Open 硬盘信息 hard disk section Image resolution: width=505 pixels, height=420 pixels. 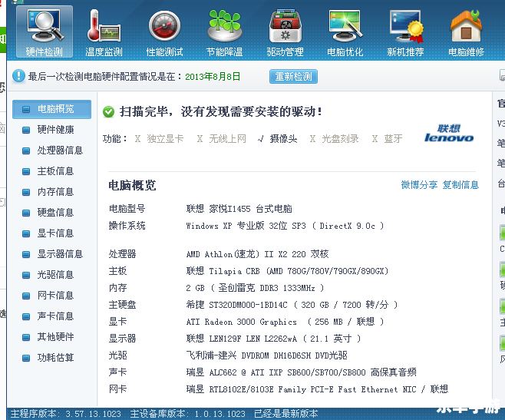pos(54,213)
